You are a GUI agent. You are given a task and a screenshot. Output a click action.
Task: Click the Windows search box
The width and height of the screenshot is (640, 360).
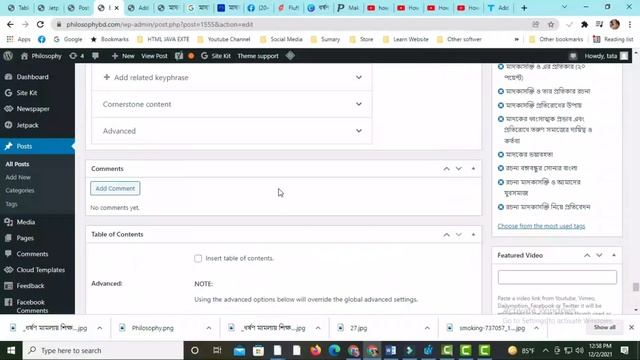pos(103,350)
